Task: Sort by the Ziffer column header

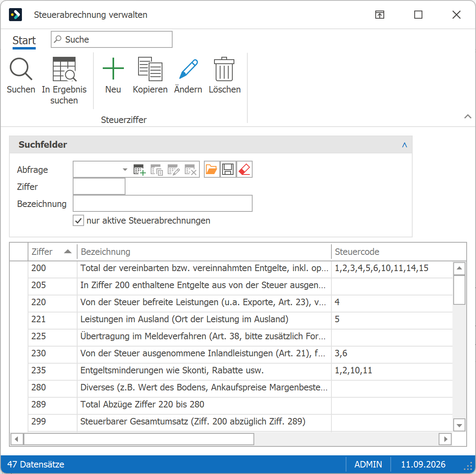Action: 52,252
